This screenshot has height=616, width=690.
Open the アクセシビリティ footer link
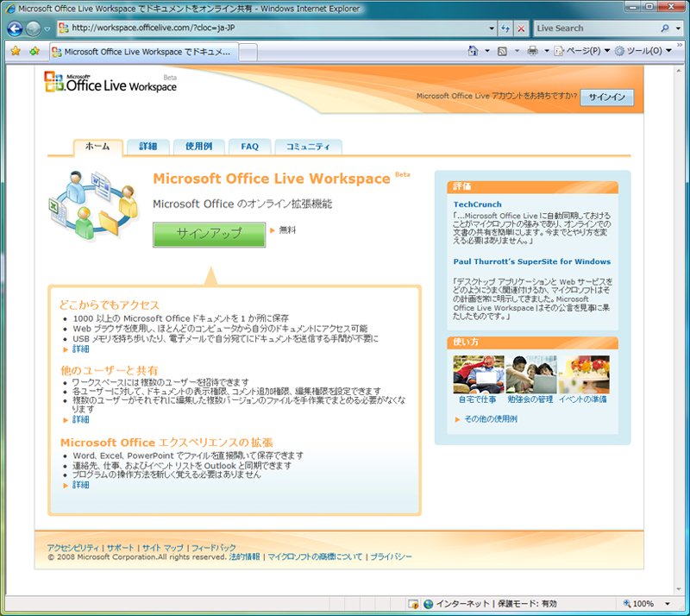click(73, 548)
